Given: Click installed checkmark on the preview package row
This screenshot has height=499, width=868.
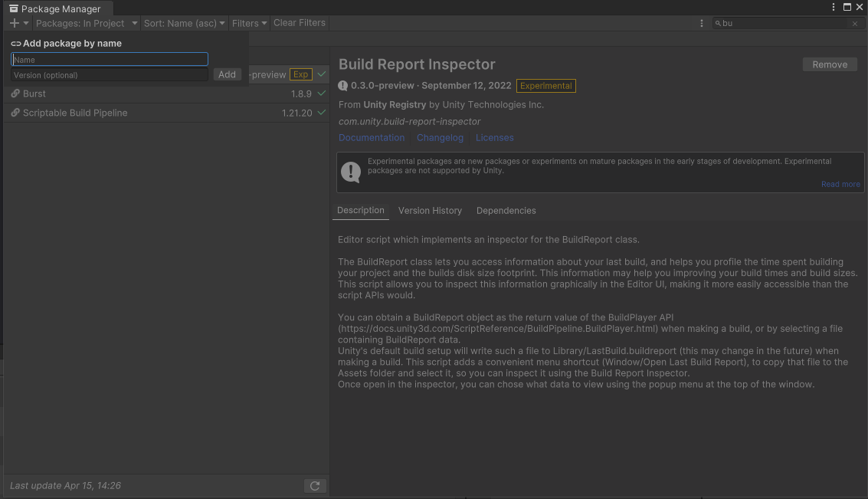Looking at the screenshot, I should coord(322,74).
